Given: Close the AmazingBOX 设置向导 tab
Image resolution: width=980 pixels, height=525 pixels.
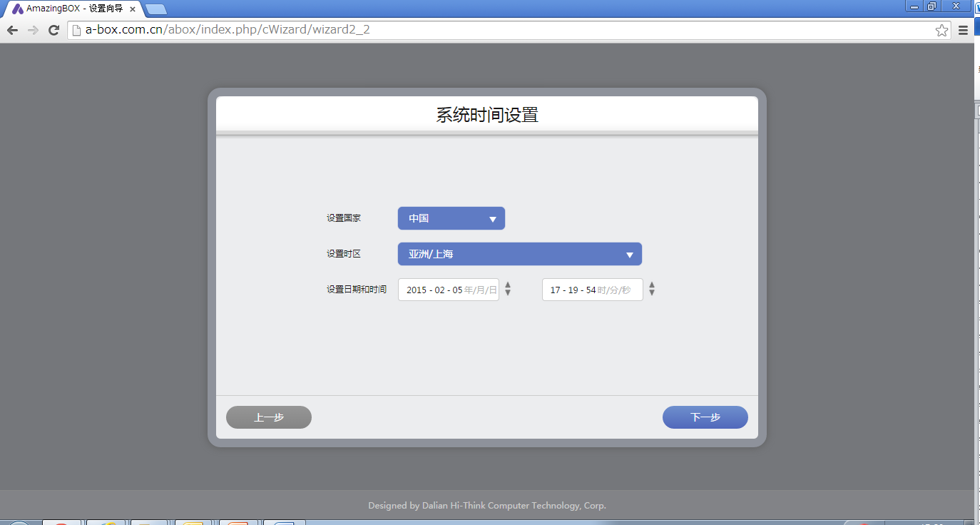Looking at the screenshot, I should point(133,9).
